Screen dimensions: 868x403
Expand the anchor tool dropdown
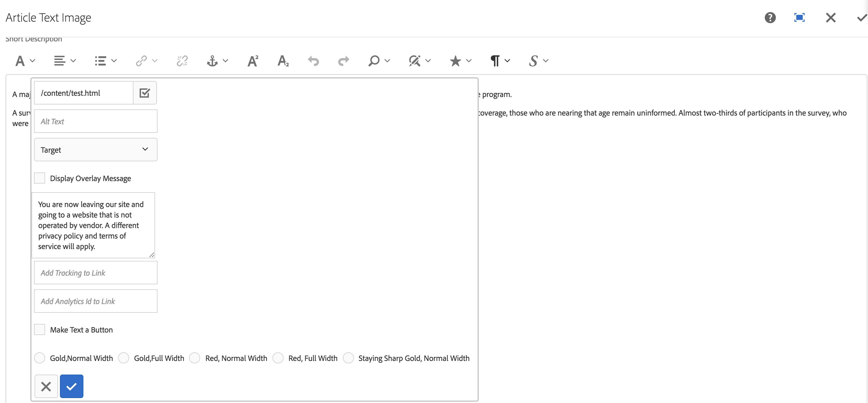point(217,61)
